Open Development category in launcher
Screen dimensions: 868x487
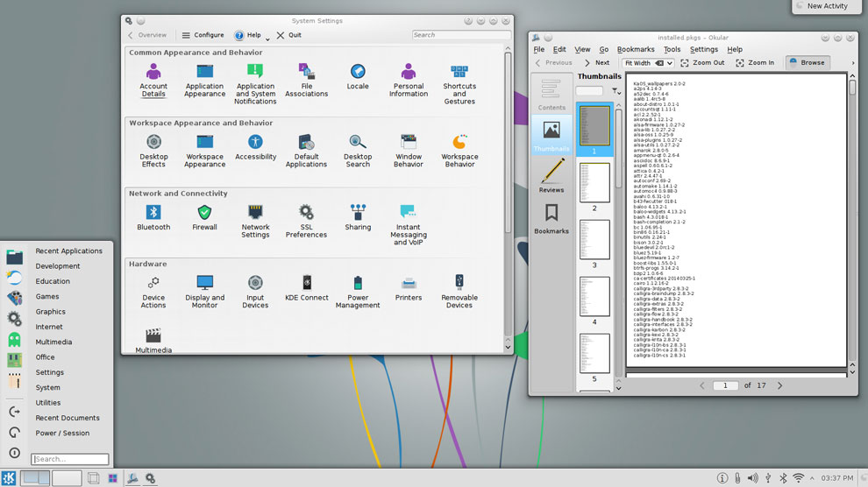coord(58,266)
